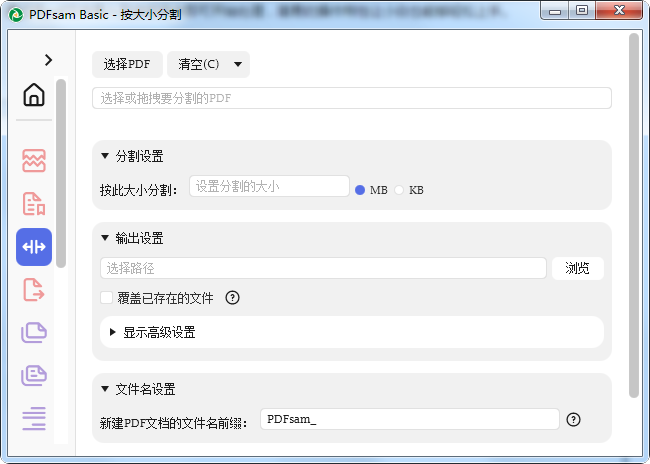
Task: Open the purple horizontal-lines tool icon
Action: click(34, 419)
